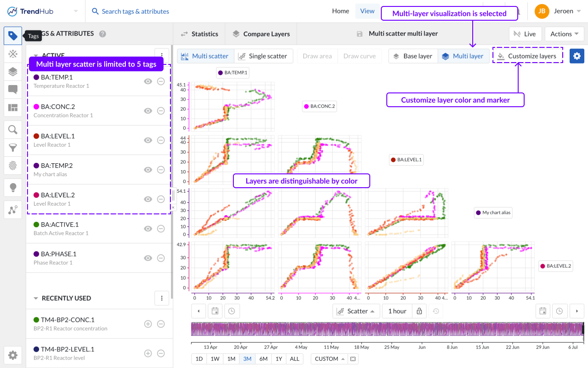Open the layers icon in left sidebar
The height and width of the screenshot is (368, 588).
click(13, 71)
